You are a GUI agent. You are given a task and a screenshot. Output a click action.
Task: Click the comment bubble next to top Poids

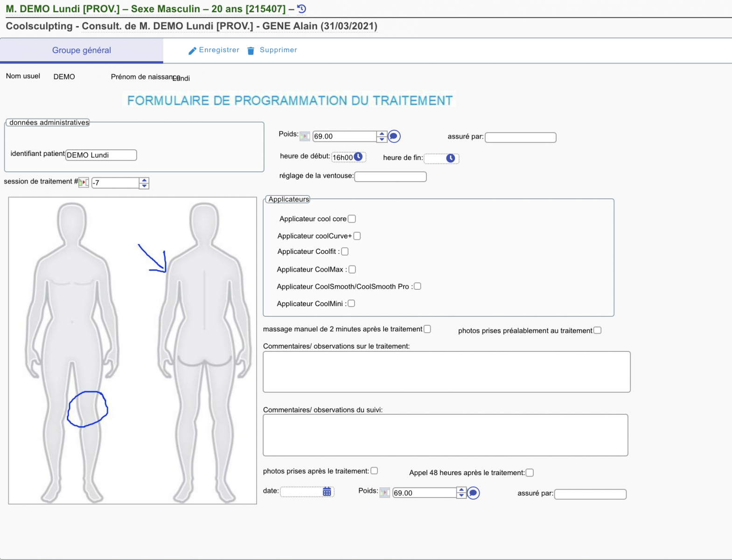coord(394,136)
